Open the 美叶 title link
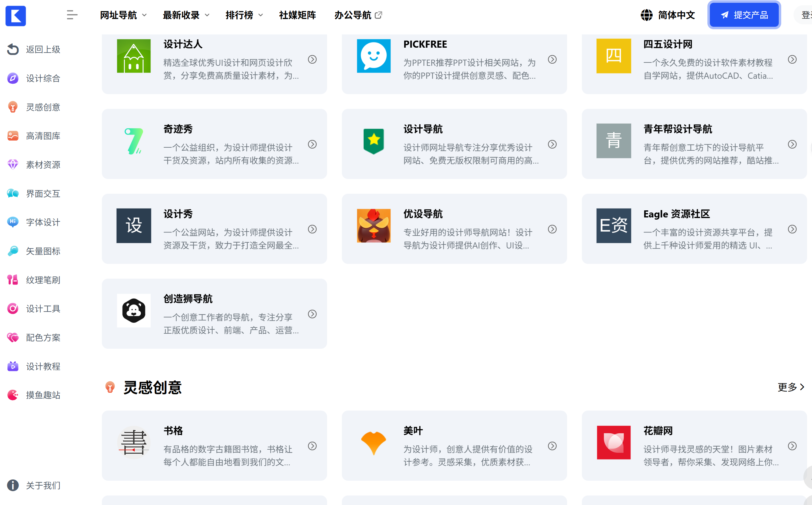 [413, 431]
